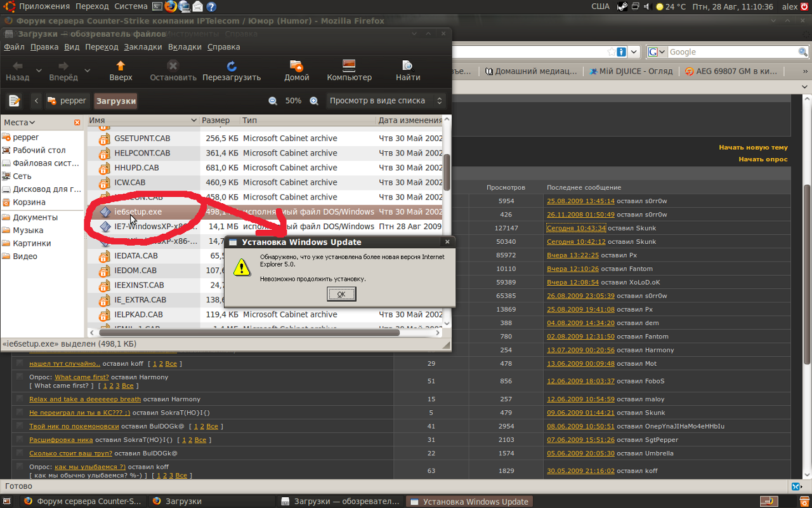The height and width of the screenshot is (508, 812).
Task: Select the HELPCONT.CAB file row
Action: (x=265, y=153)
